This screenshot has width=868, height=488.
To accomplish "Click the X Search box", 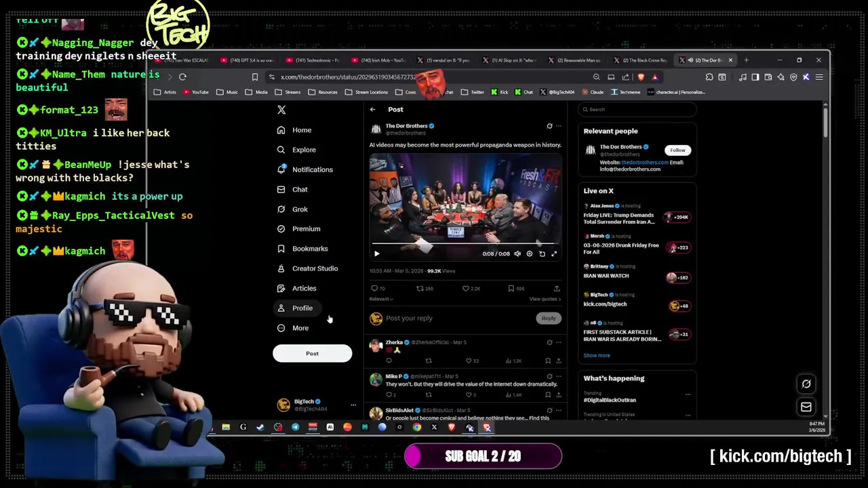I will (x=637, y=110).
